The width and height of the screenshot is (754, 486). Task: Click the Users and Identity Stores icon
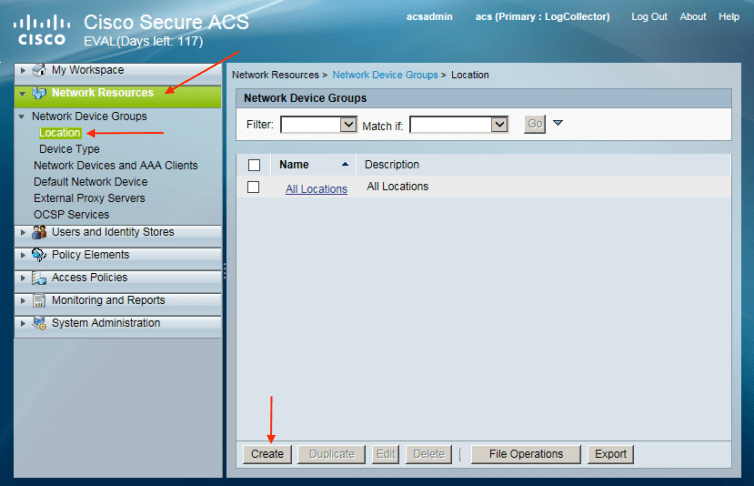pos(40,232)
